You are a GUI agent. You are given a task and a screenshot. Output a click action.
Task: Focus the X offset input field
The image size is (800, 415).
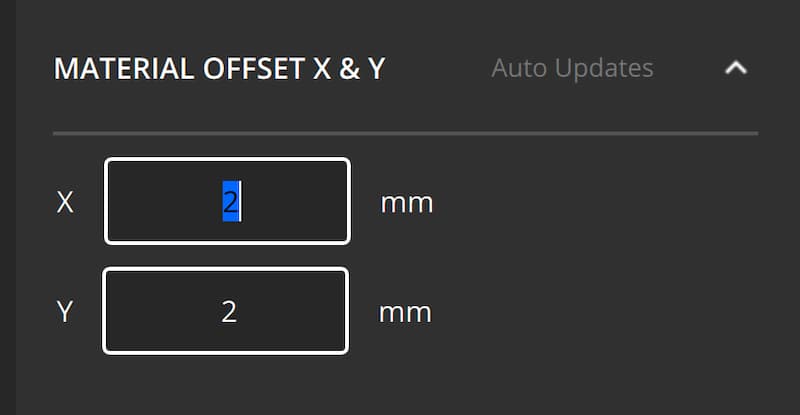tap(290, 202)
